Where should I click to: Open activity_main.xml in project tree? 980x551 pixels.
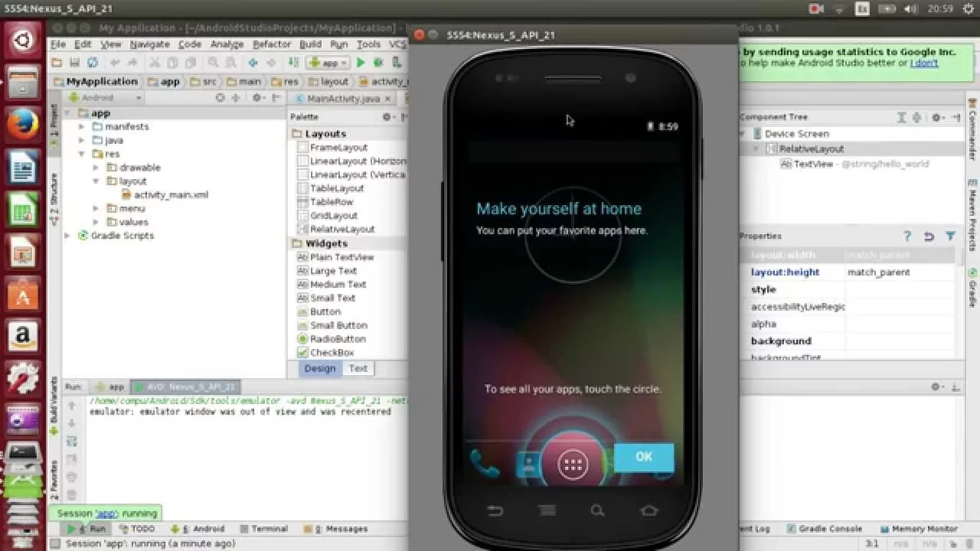165,195
